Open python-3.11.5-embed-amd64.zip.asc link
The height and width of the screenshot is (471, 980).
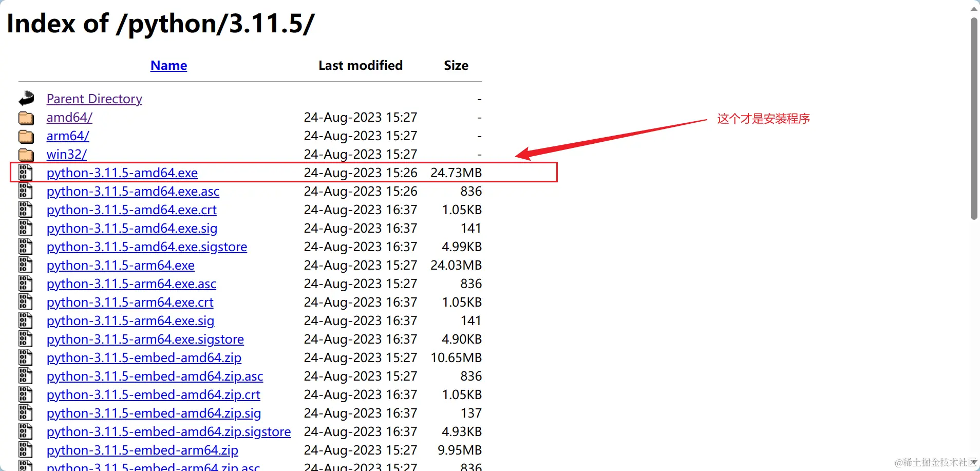tap(155, 376)
